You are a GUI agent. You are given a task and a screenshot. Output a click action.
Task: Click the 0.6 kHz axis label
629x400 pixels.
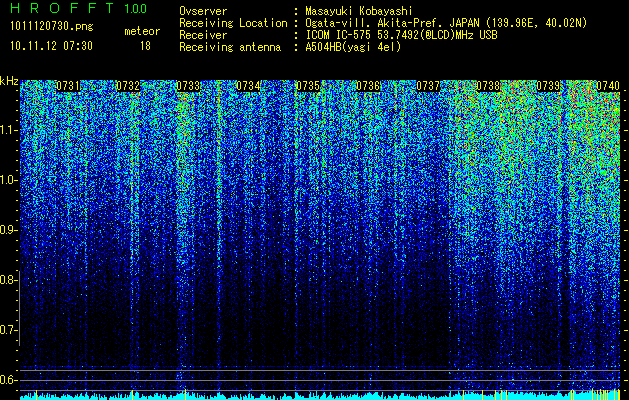point(8,380)
